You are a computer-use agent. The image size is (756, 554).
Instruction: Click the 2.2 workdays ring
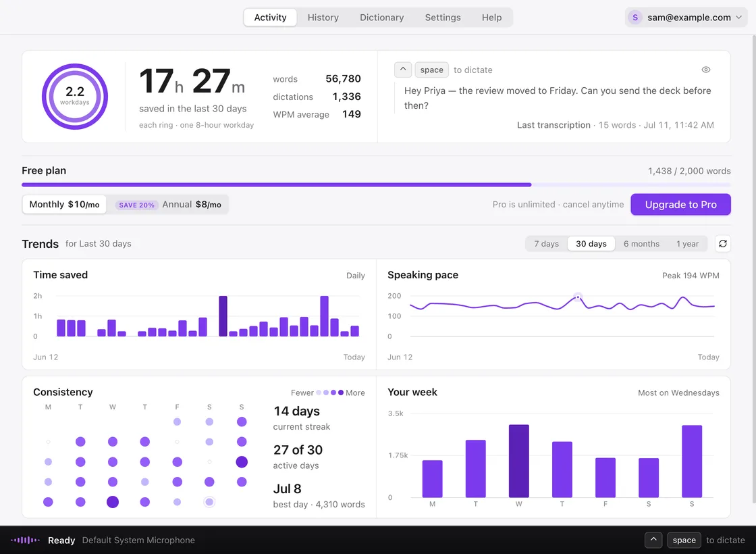(x=75, y=97)
